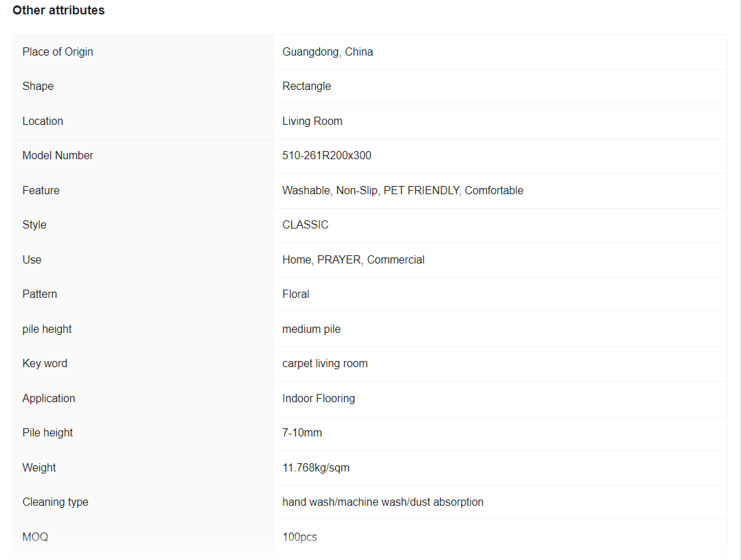Select the "Floral" pattern value

pyautogui.click(x=295, y=294)
